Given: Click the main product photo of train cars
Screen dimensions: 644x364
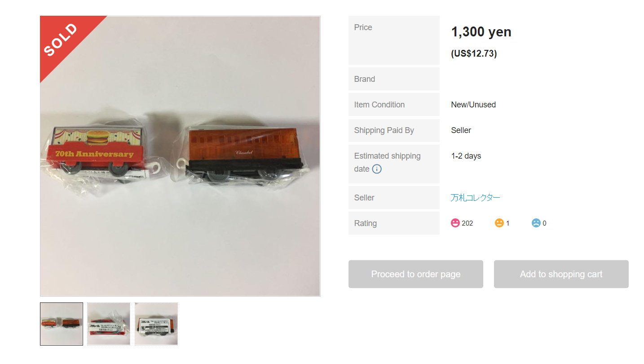Looking at the screenshot, I should click(x=180, y=156).
